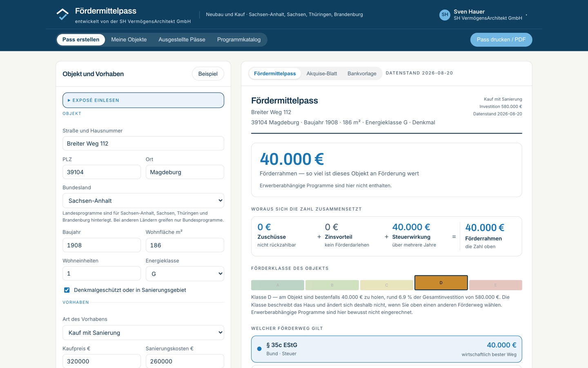Switch to the Akquise-Blatt view
588x368 pixels.
pos(322,74)
